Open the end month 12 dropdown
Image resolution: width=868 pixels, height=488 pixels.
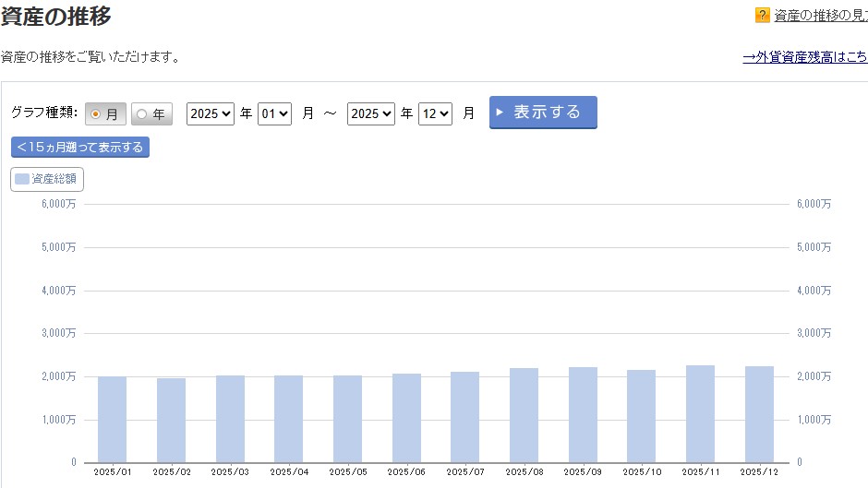pyautogui.click(x=435, y=113)
